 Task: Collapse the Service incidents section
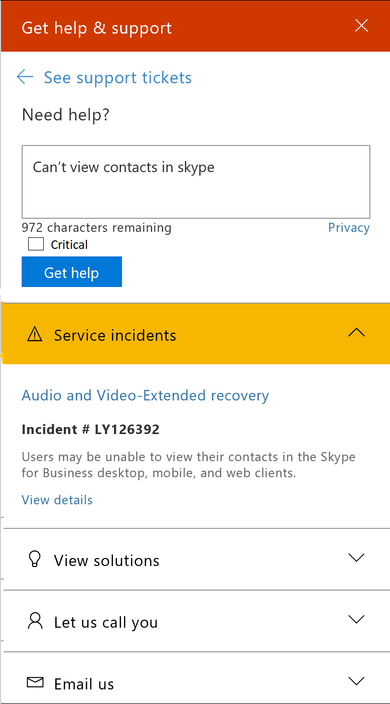click(356, 333)
